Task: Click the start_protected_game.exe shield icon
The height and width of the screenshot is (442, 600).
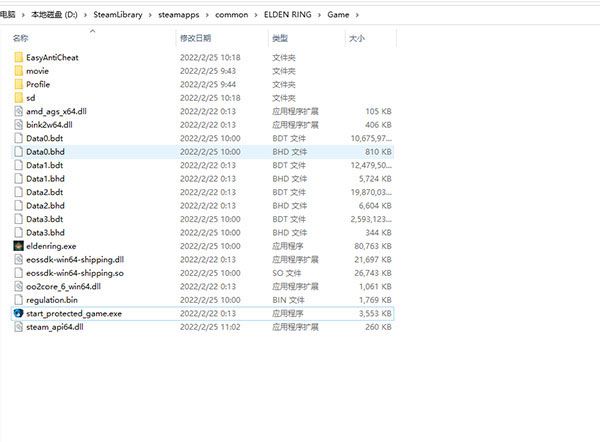Action: tap(19, 313)
